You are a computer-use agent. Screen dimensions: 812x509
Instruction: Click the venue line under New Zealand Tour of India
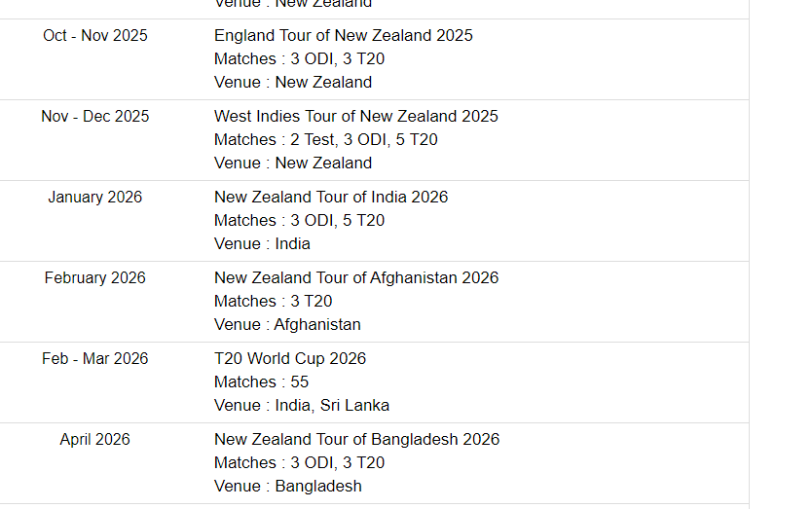[262, 244]
